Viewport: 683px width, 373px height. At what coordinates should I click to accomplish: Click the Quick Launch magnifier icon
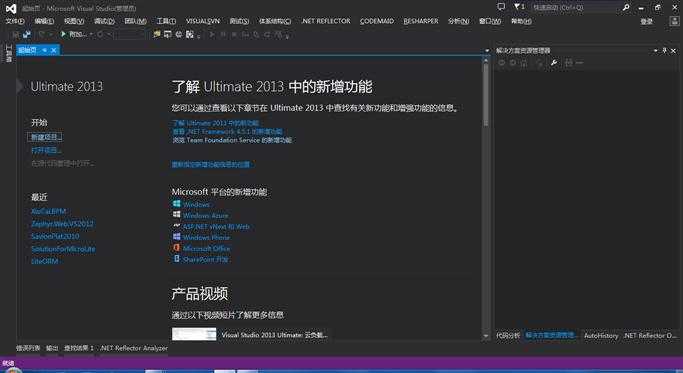[x=626, y=7]
